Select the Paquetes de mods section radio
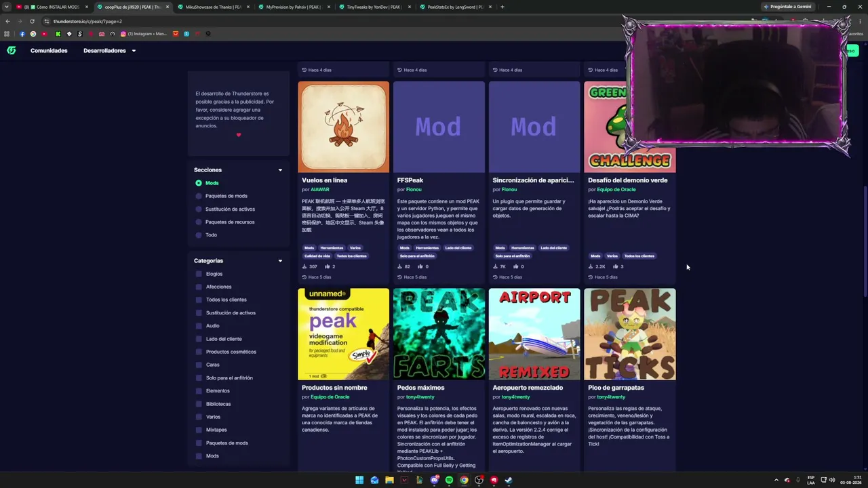Viewport: 868px width, 488px height. (x=199, y=196)
